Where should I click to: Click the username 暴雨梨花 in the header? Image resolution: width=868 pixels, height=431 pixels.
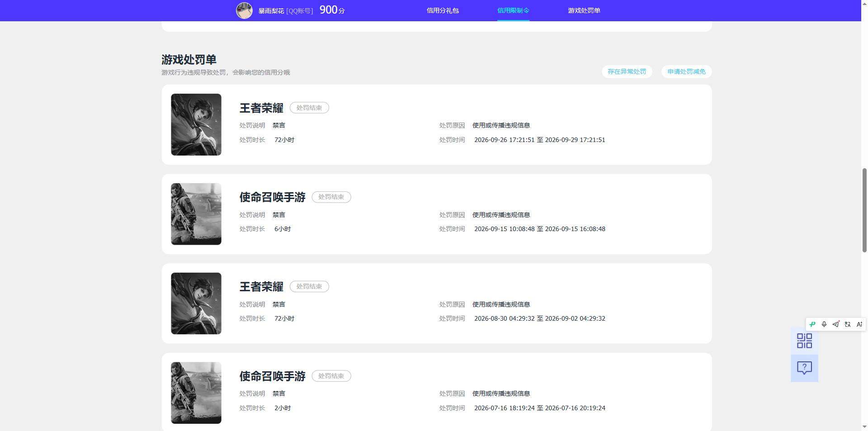[x=271, y=10]
